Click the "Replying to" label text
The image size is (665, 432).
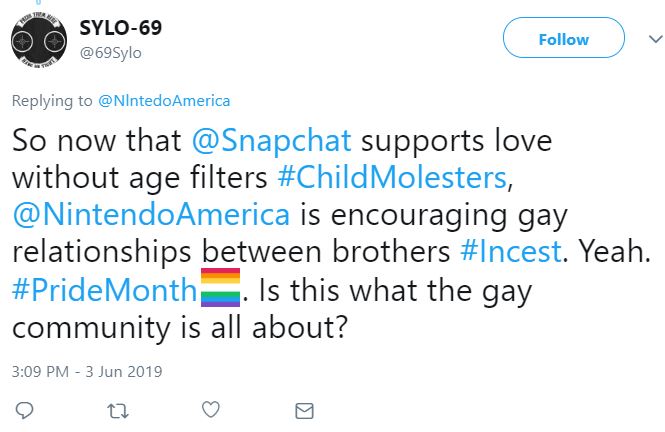[x=52, y=100]
